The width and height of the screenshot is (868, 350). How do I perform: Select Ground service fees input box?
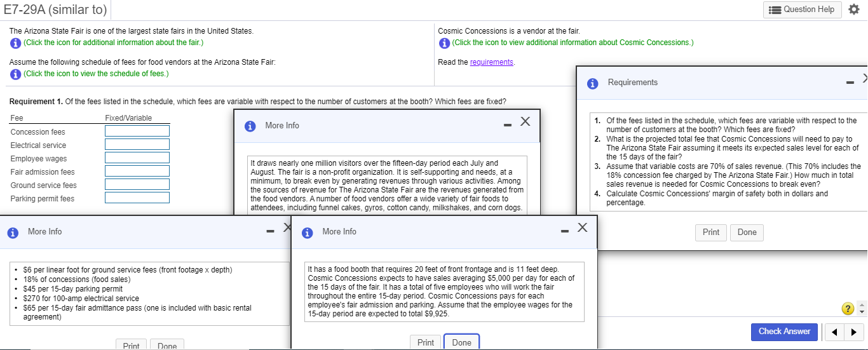[137, 184]
